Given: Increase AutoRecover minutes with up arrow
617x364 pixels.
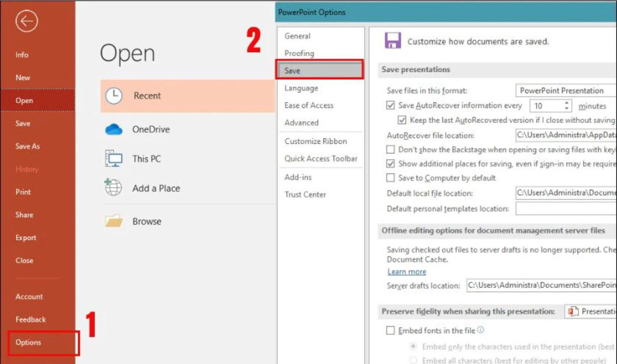Looking at the screenshot, I should (567, 103).
